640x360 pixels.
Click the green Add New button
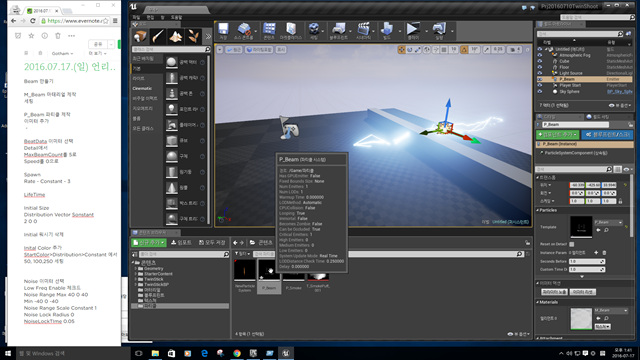click(x=149, y=242)
